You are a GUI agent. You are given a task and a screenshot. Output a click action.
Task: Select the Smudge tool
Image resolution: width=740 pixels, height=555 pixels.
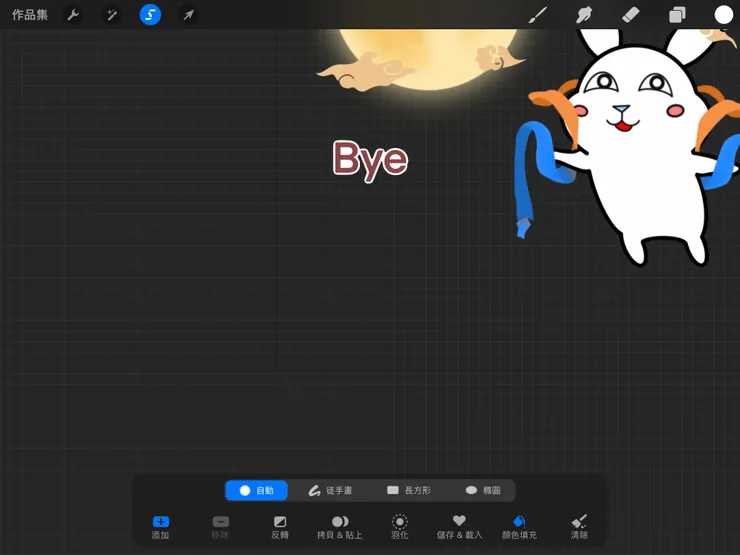584,15
